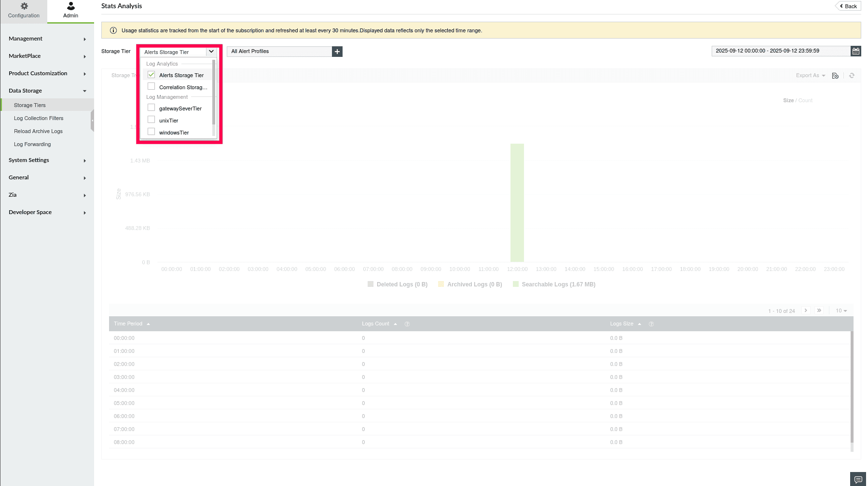868x486 pixels.
Task: Click the 'Log Analytics' group label
Action: click(162, 64)
